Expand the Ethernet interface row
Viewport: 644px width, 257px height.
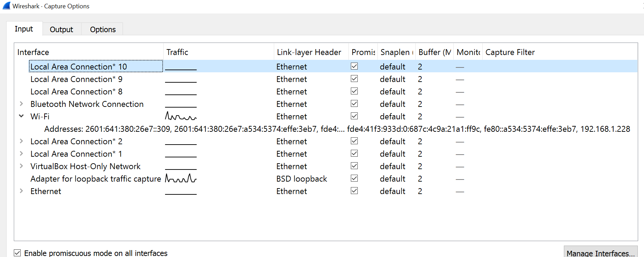[21, 191]
